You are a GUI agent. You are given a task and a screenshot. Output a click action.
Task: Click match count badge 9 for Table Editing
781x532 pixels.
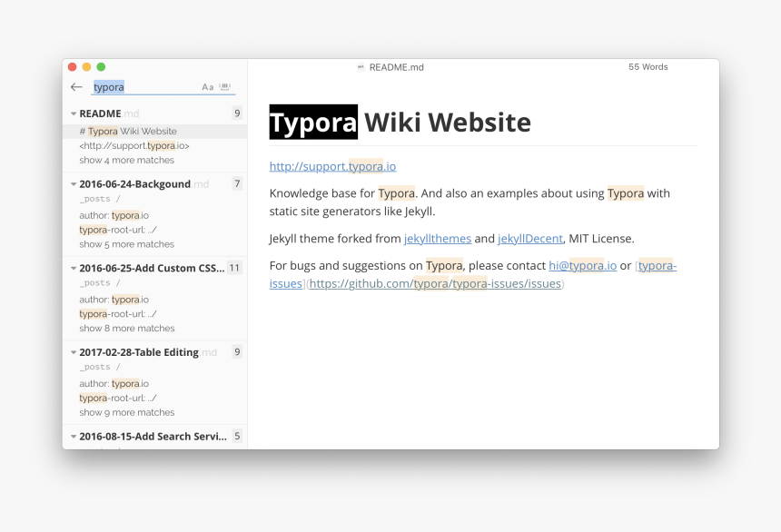(237, 351)
